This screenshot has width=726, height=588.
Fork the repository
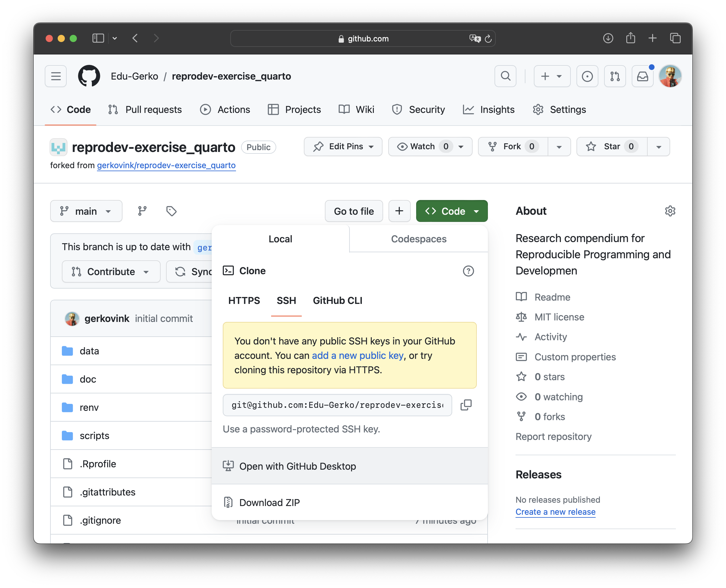coord(513,147)
